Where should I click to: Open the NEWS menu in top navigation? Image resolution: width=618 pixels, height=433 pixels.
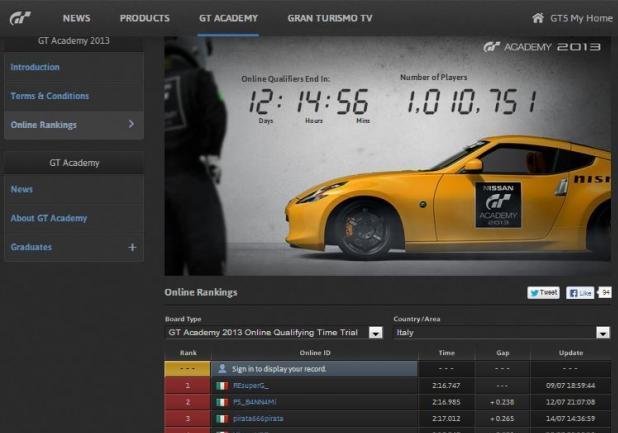click(x=77, y=18)
